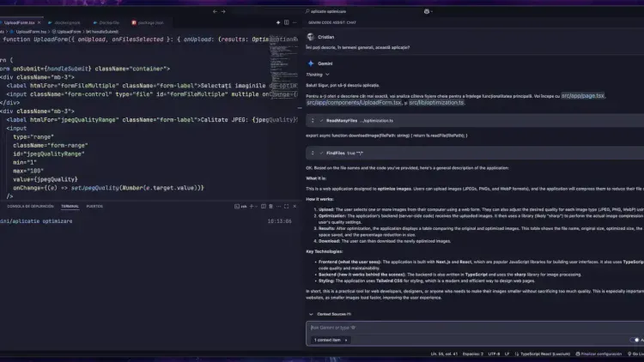Click the Gemini Code Assist: Chat panel header
Screen dimensions: 644x362
coord(332,22)
